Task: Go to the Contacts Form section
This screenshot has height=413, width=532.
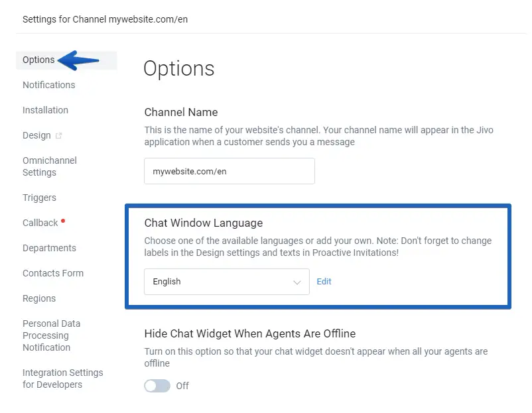Action: point(52,273)
